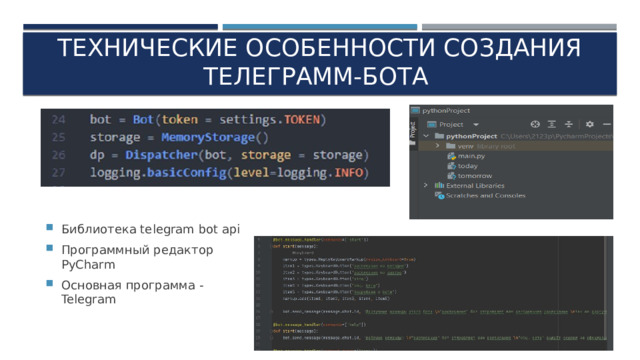This screenshot has width=640, height=360.
Task: Click bullet 'Библиотека telegram bot api'
Action: pos(151,229)
